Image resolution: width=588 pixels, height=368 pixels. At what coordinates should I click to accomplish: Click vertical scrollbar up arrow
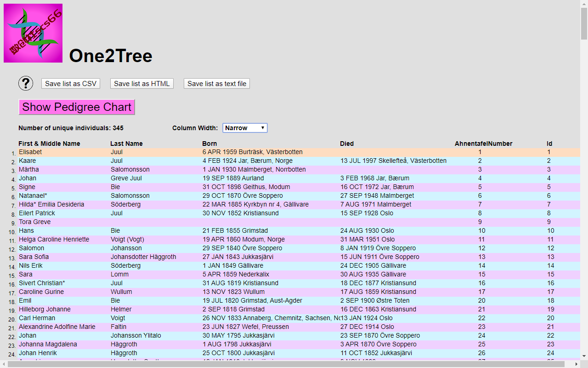pos(584,4)
